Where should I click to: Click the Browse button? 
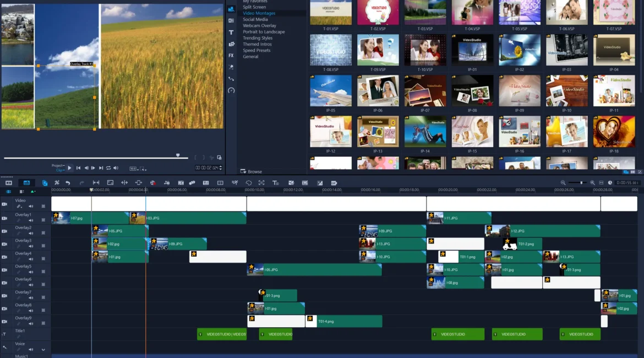[252, 171]
